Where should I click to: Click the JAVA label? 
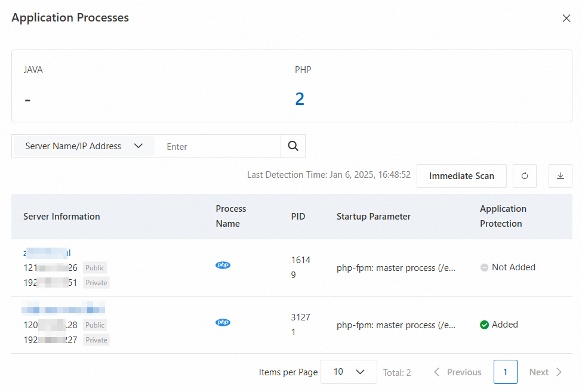tap(33, 70)
